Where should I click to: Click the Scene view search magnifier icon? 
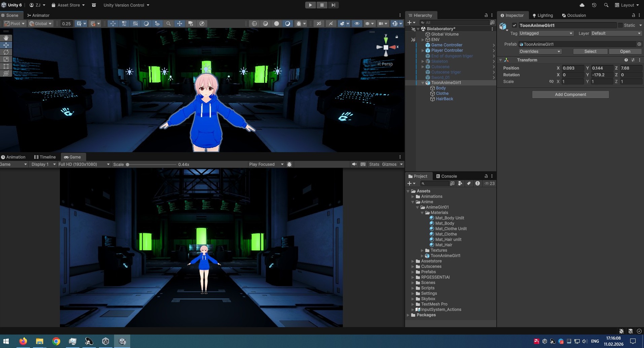(x=168, y=24)
